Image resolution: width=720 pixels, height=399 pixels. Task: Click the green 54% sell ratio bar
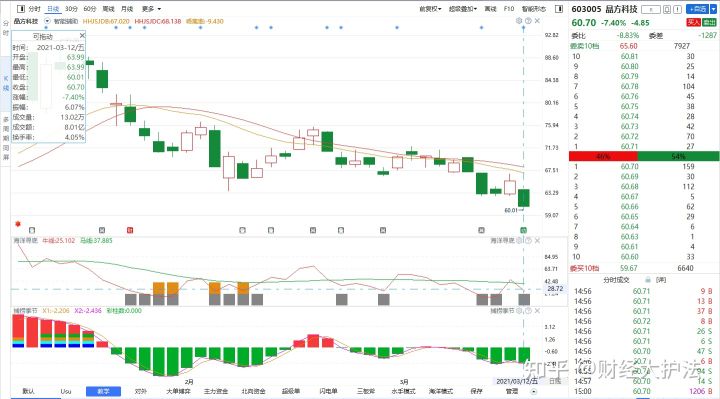[678, 157]
